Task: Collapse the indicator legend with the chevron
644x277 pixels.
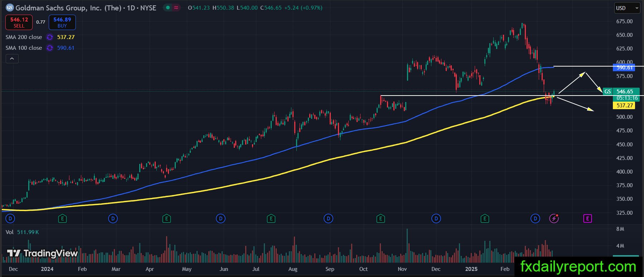Action: [12, 59]
